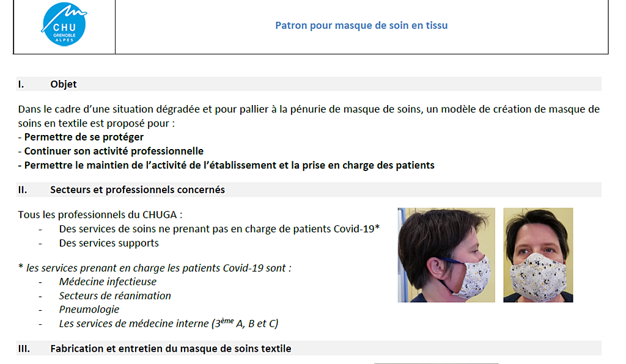The height and width of the screenshot is (364, 626).
Task: Select the 'I. Objet' section heading
Action: pos(309,84)
